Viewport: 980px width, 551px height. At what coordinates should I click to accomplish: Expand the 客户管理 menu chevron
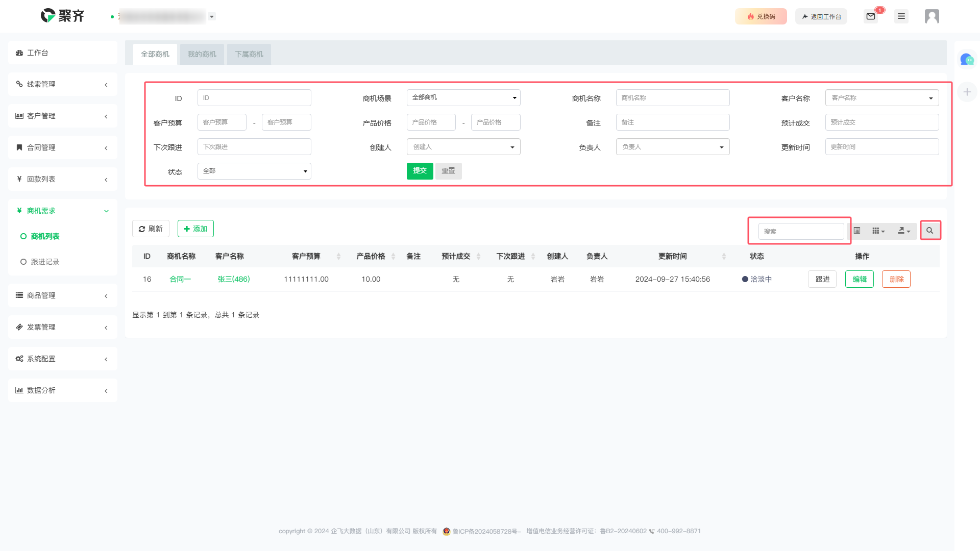(106, 116)
